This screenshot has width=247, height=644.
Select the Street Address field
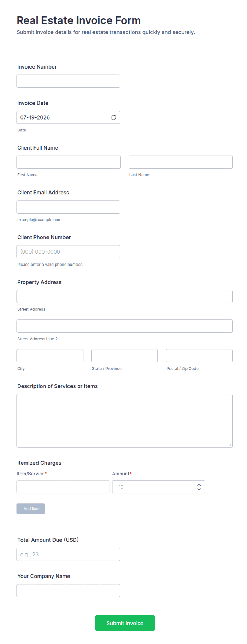pos(125,297)
